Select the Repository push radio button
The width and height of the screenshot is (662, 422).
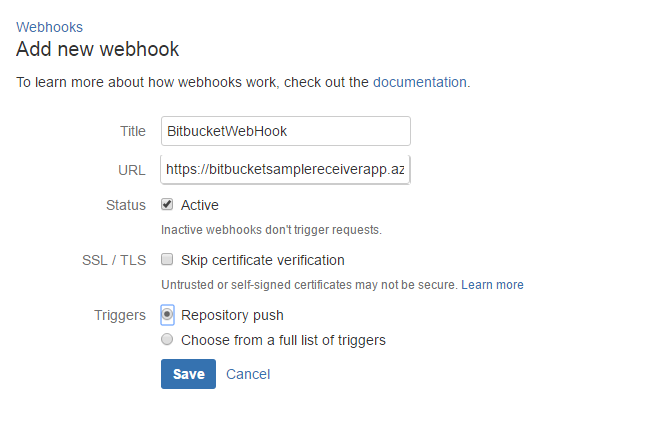167,315
